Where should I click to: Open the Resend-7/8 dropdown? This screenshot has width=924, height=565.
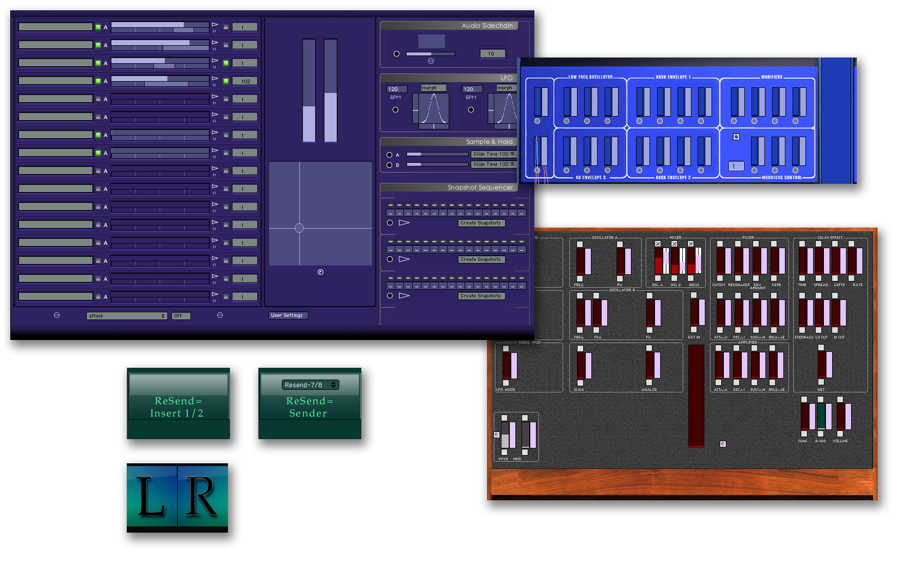pyautogui.click(x=310, y=384)
